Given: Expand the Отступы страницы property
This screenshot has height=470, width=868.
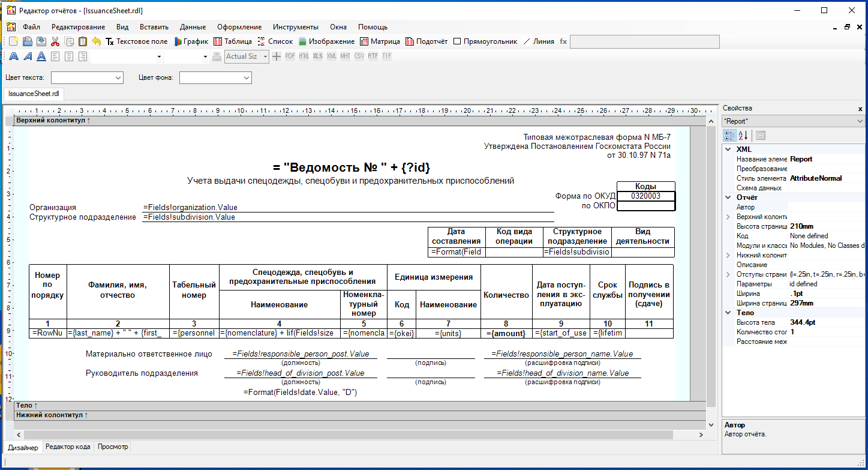Looking at the screenshot, I should click(728, 274).
